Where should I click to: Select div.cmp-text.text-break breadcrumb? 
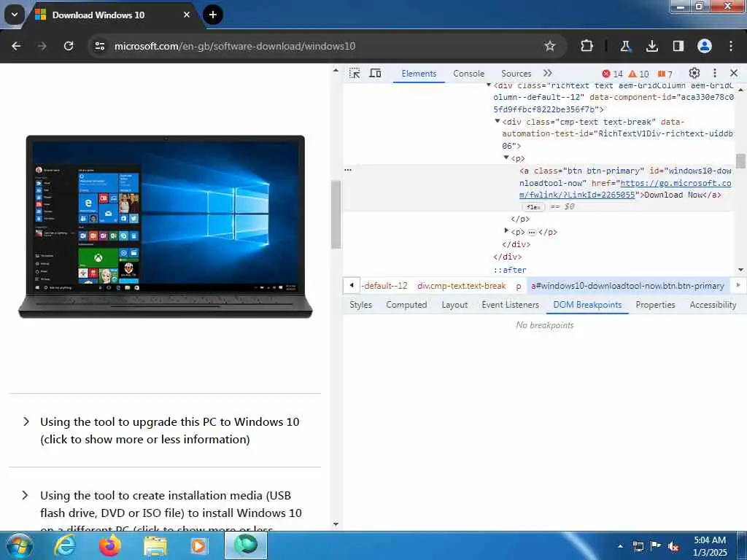pos(461,286)
